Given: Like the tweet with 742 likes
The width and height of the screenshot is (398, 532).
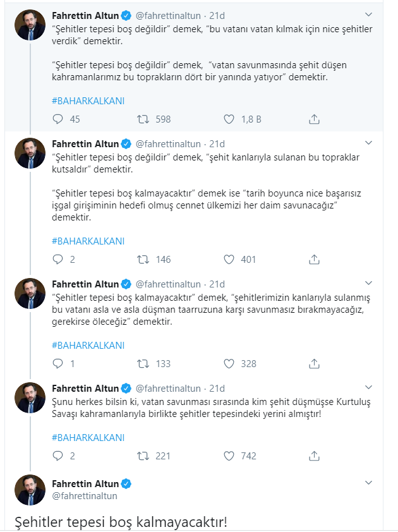Looking at the screenshot, I should pos(229,456).
